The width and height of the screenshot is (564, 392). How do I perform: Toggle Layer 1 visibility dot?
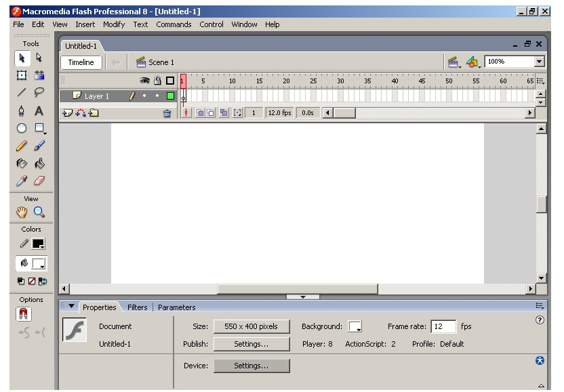click(x=144, y=95)
